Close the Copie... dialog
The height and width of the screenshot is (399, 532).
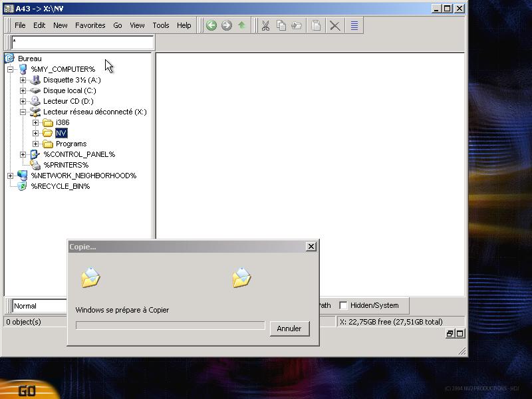pyautogui.click(x=311, y=246)
